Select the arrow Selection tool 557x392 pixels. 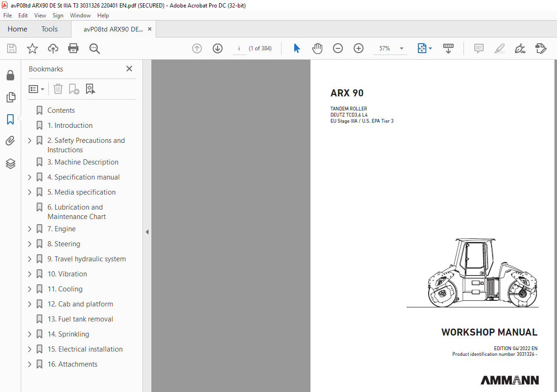[297, 48]
